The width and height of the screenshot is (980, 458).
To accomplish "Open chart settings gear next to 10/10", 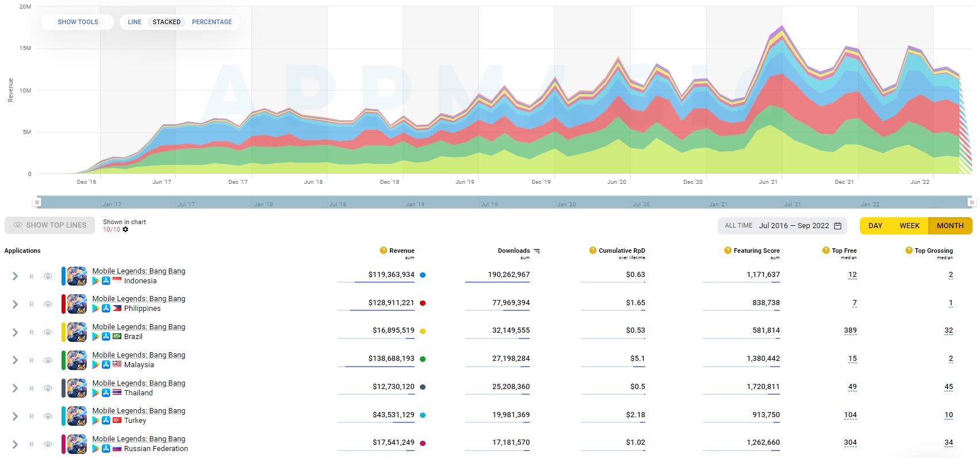I will click(x=125, y=229).
